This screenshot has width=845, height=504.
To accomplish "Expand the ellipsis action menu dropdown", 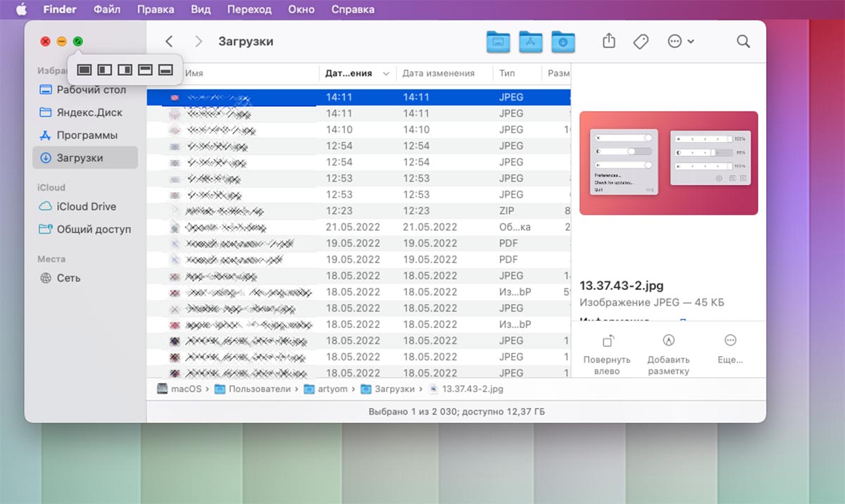I will click(x=680, y=42).
